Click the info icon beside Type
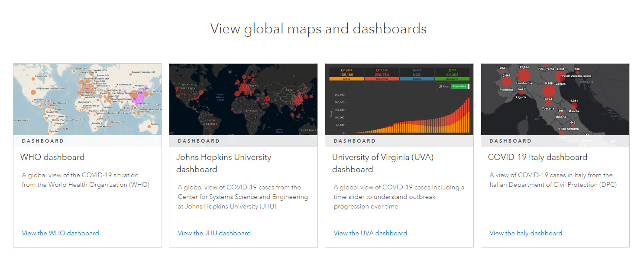The height and width of the screenshot is (267, 644). click(x=440, y=86)
